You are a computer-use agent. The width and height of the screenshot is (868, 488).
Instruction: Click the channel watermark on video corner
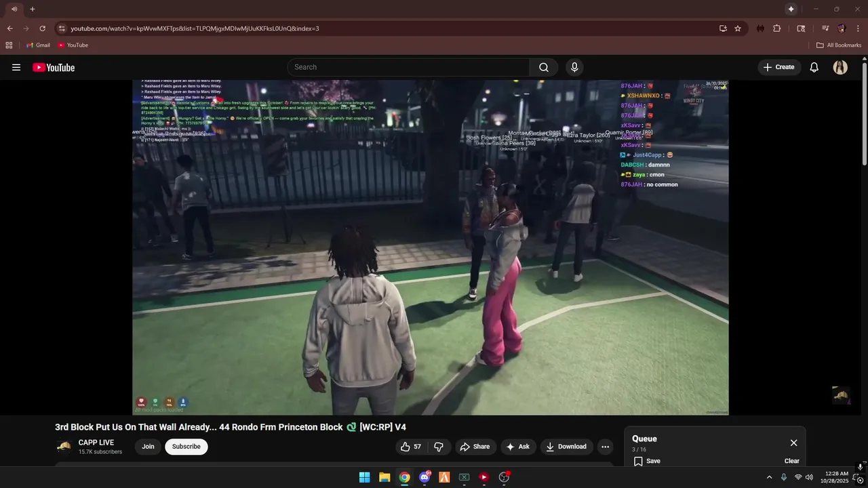click(841, 395)
